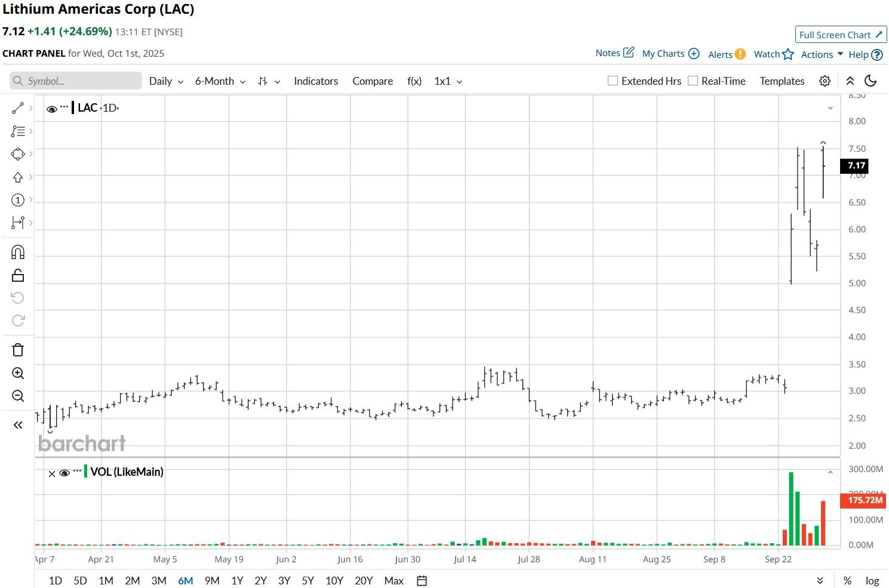Click the VOL green color swatch
889x588 pixels.
click(x=85, y=472)
